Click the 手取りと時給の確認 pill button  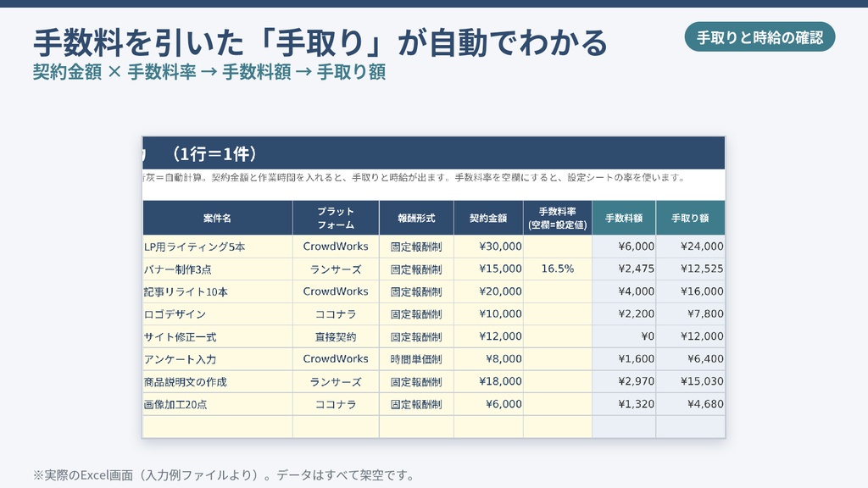tap(759, 37)
